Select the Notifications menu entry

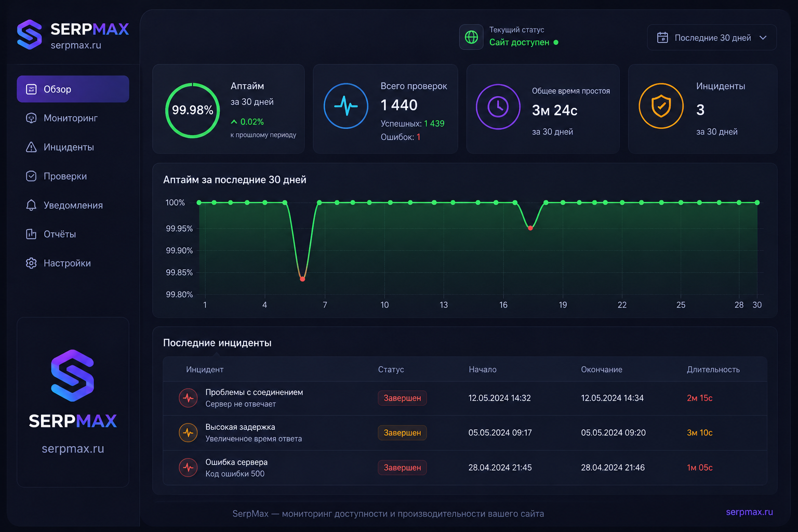[73, 205]
